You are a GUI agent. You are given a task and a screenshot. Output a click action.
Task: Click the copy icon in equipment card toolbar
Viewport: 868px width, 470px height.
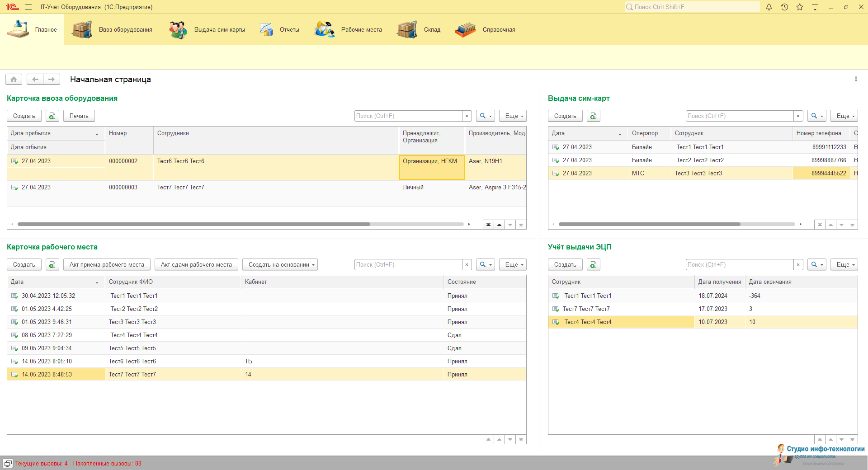(52, 116)
